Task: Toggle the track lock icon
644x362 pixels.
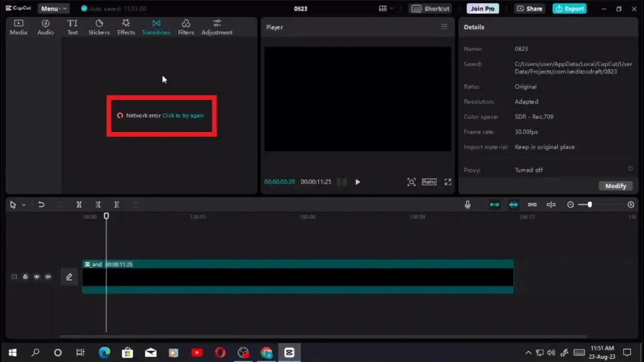Action: [x=25, y=277]
